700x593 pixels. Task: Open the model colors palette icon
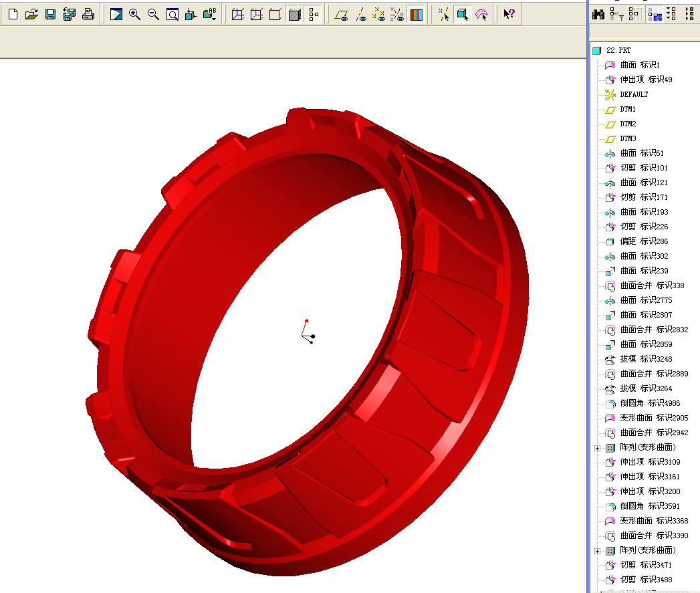(x=416, y=15)
